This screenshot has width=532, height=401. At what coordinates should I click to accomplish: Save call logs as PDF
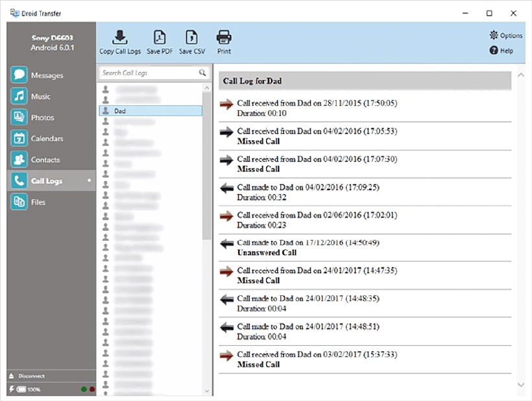click(160, 42)
